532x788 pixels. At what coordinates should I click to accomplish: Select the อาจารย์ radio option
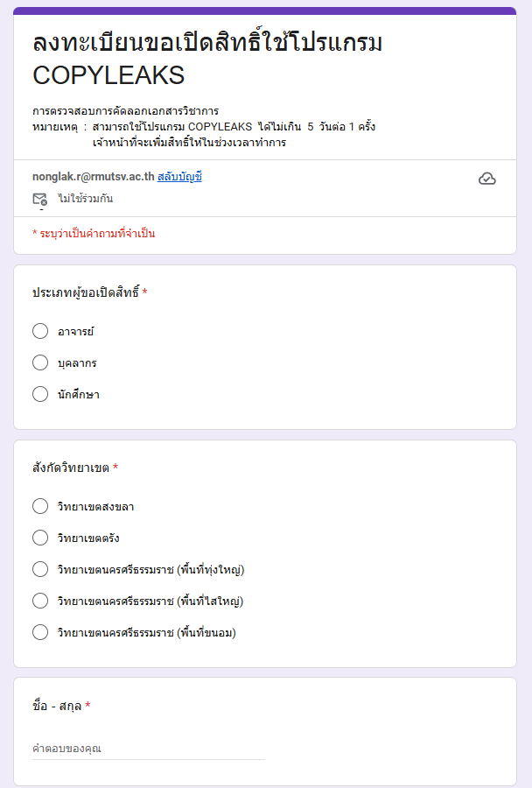point(40,331)
